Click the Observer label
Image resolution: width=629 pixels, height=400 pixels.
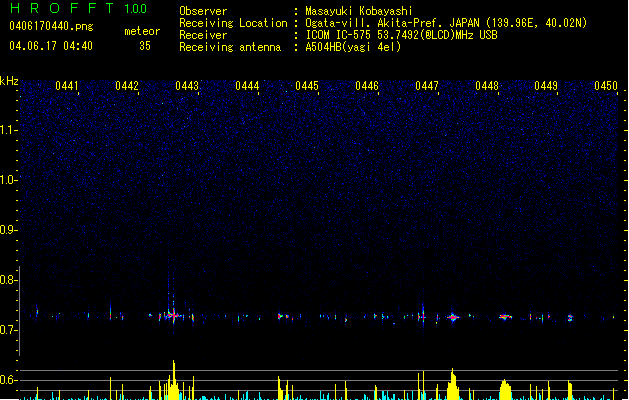[x=203, y=11]
